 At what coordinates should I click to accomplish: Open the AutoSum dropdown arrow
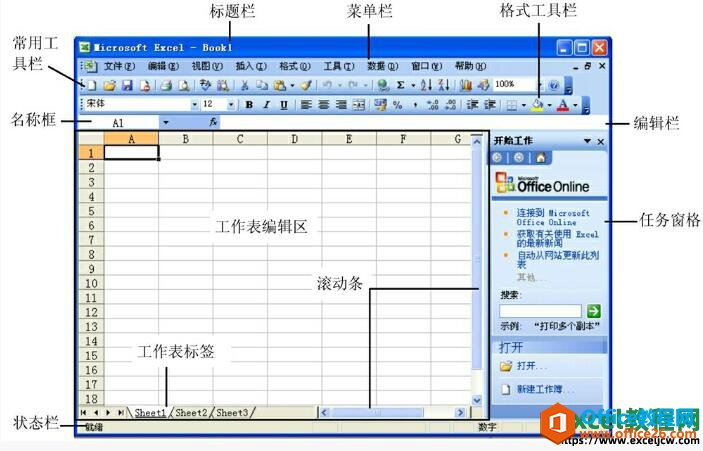(413, 85)
